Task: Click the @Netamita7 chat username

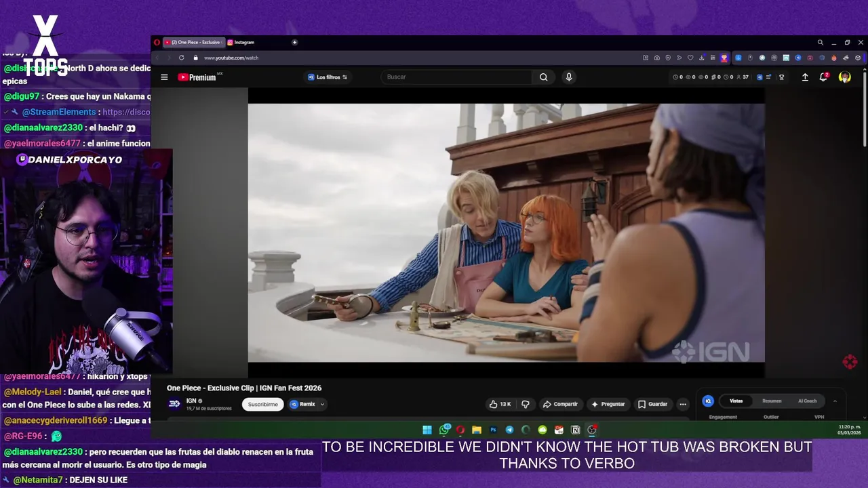Action: coord(39,480)
